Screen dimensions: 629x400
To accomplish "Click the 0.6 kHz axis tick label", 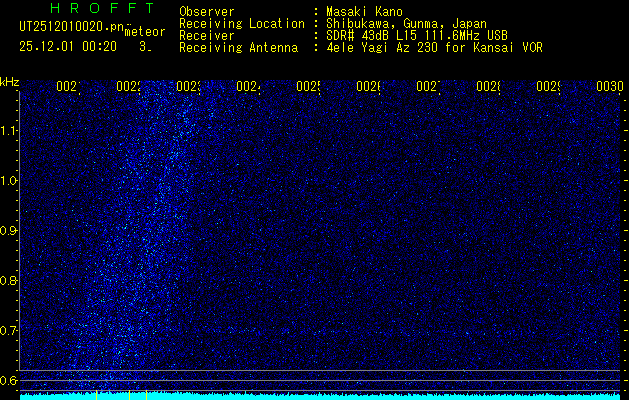I will (8, 380).
